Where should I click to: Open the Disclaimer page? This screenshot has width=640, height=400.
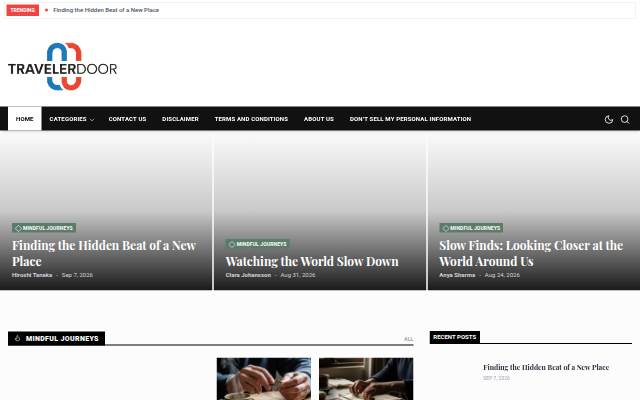tap(180, 119)
